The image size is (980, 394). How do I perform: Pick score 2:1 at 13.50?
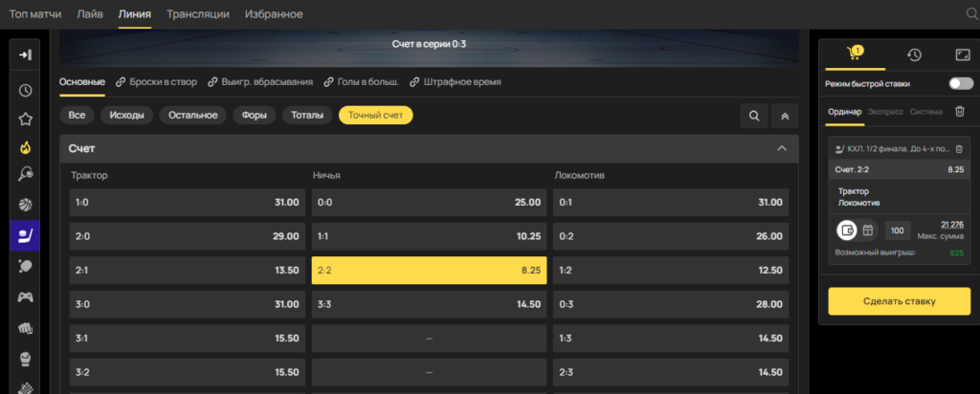188,271
